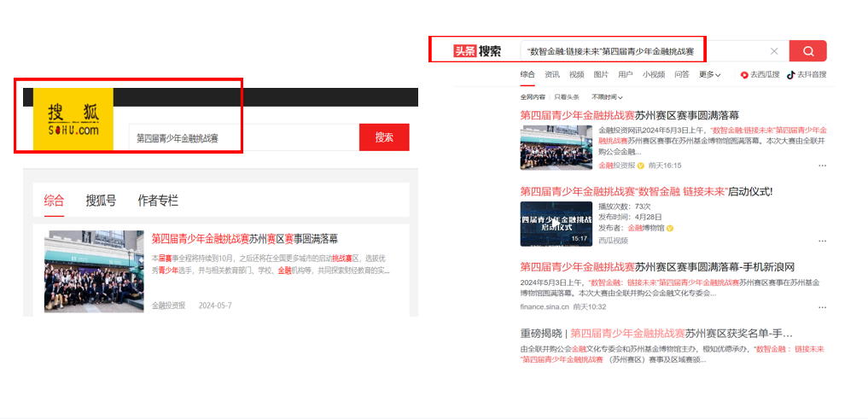Open the three-dot menu for 西瓜视频 result
This screenshot has width=868, height=419.
(822, 241)
